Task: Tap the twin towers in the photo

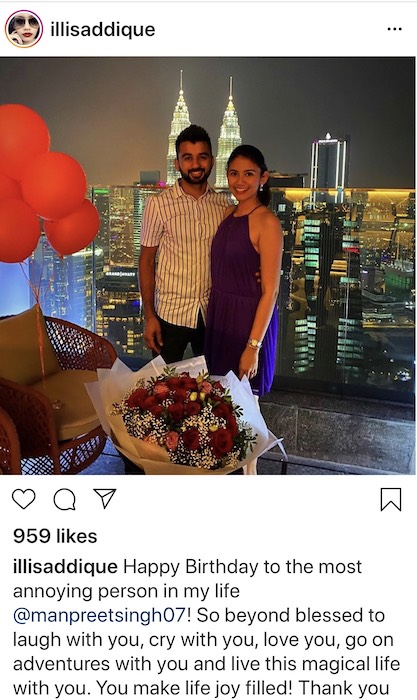Action: (204, 132)
